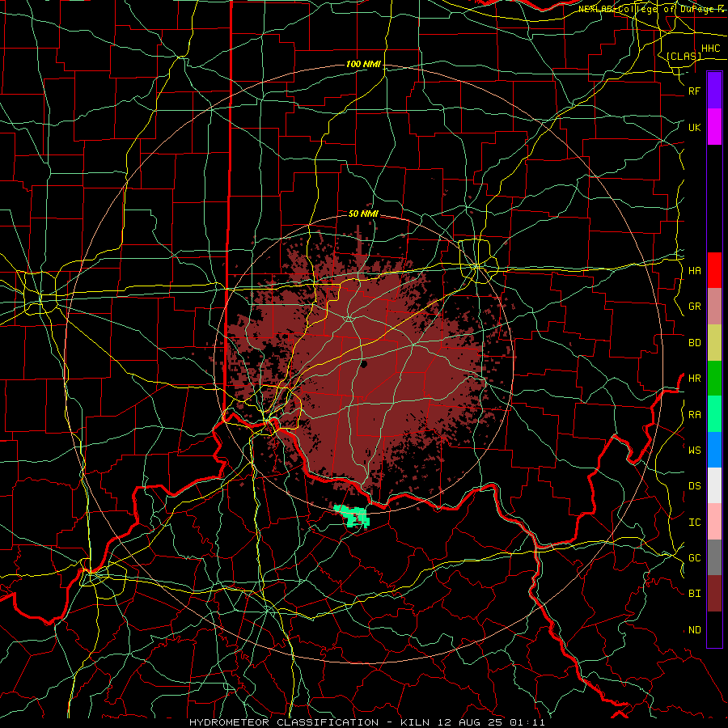The height and width of the screenshot is (728, 728).
Task: Click the "WS" legend label text
Action: [x=694, y=450]
